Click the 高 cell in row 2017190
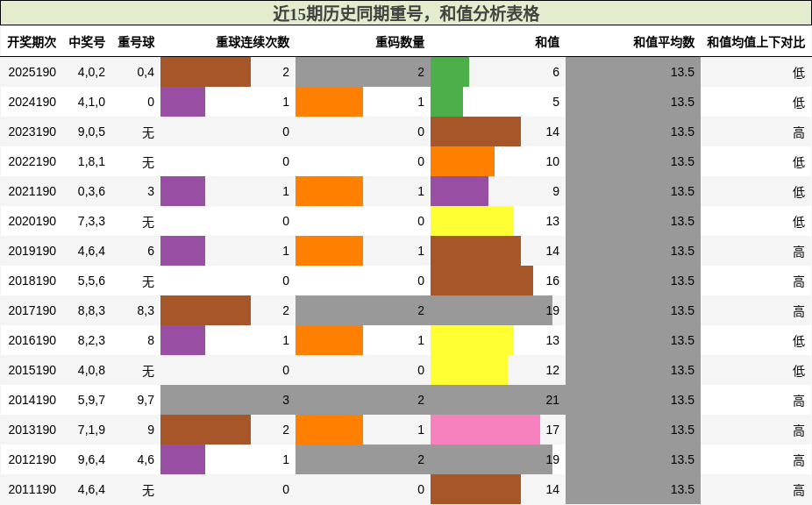Image resolution: width=812 pixels, height=505 pixels. [799, 312]
